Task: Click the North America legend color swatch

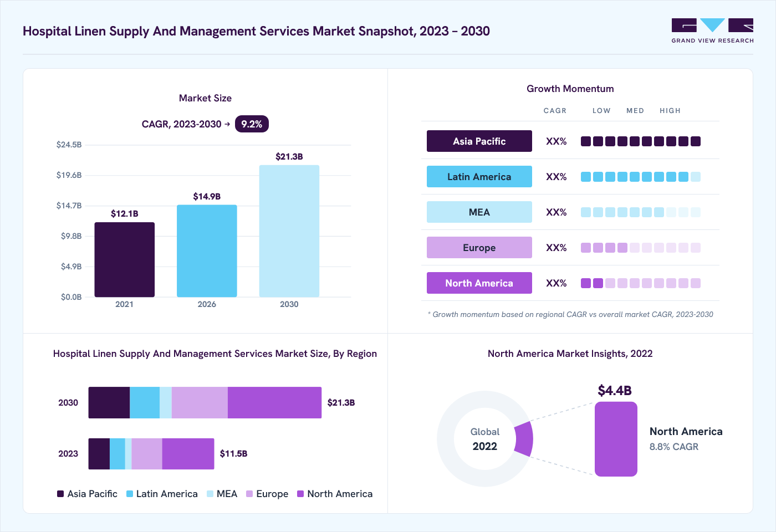Action: [x=300, y=494]
